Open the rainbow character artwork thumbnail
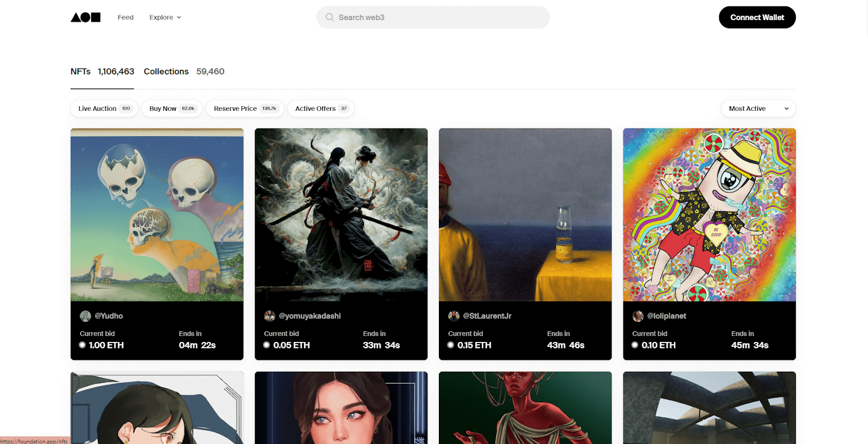The image size is (868, 444). (709, 214)
